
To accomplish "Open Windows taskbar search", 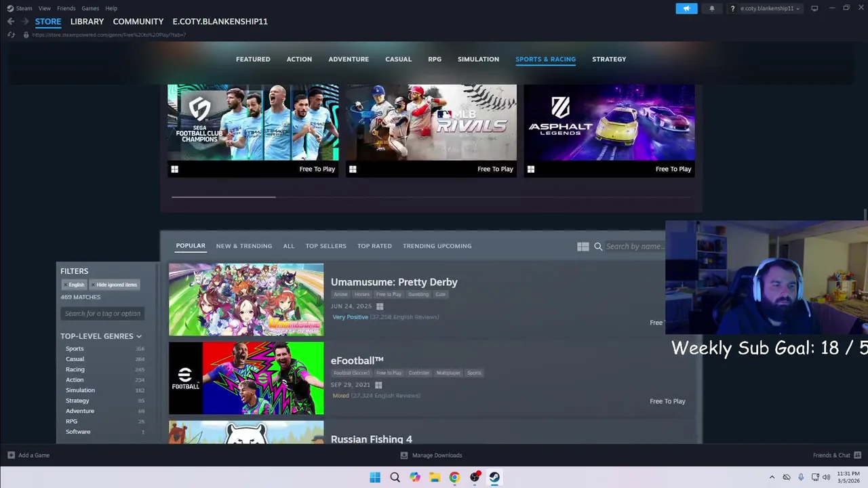I will 395,477.
